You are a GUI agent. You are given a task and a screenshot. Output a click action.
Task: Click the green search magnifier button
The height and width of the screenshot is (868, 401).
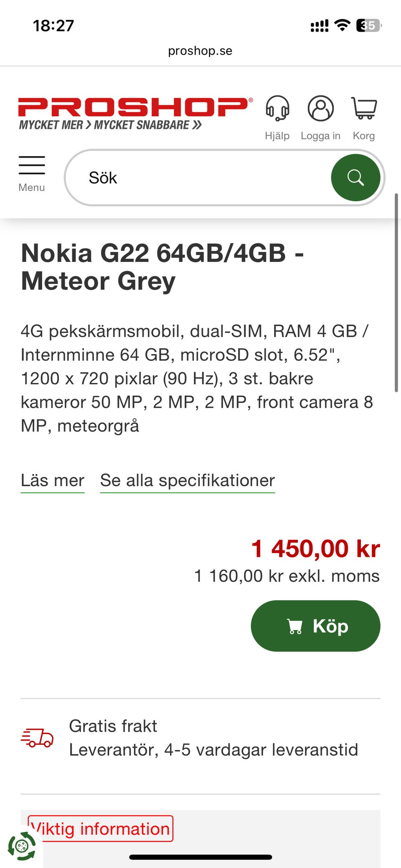pos(355,178)
